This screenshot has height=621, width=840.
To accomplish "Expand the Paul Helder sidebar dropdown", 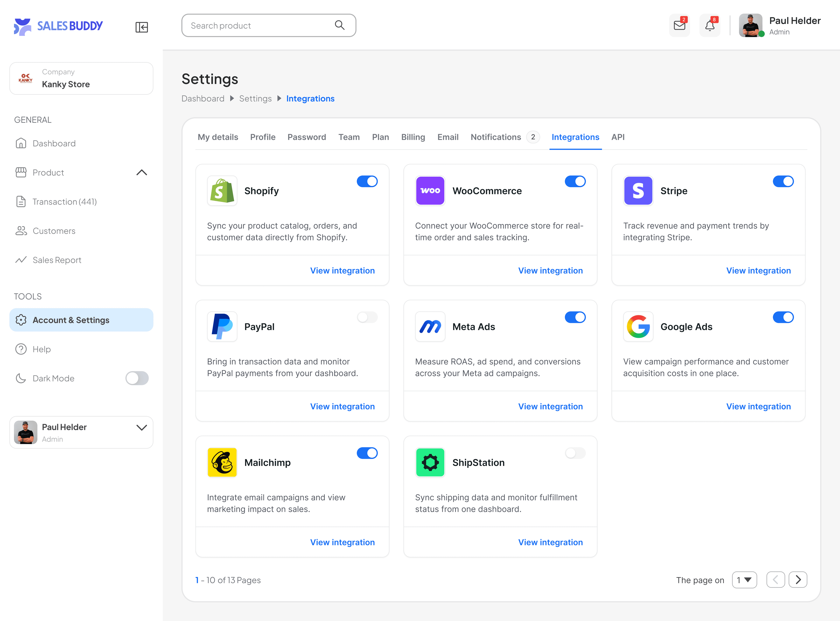I will coord(142,427).
